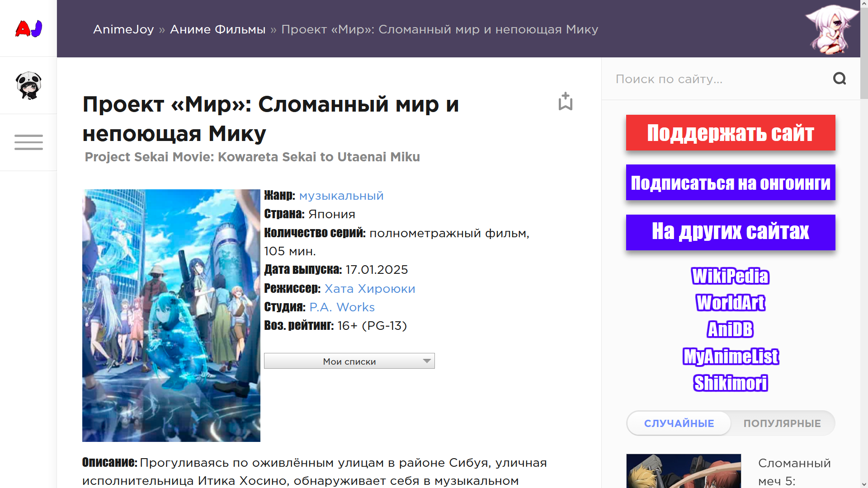The width and height of the screenshot is (868, 488).
Task: Click the movie poster thumbnail
Action: (x=171, y=315)
